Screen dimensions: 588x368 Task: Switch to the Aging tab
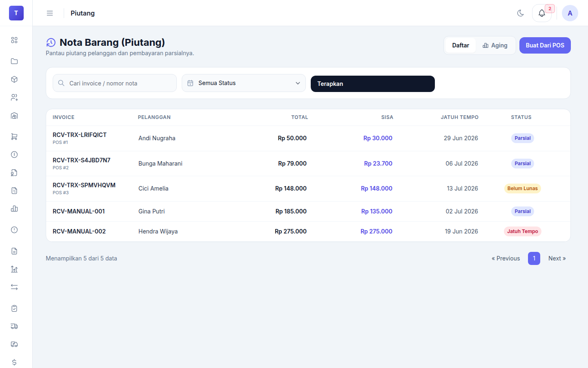click(x=495, y=45)
